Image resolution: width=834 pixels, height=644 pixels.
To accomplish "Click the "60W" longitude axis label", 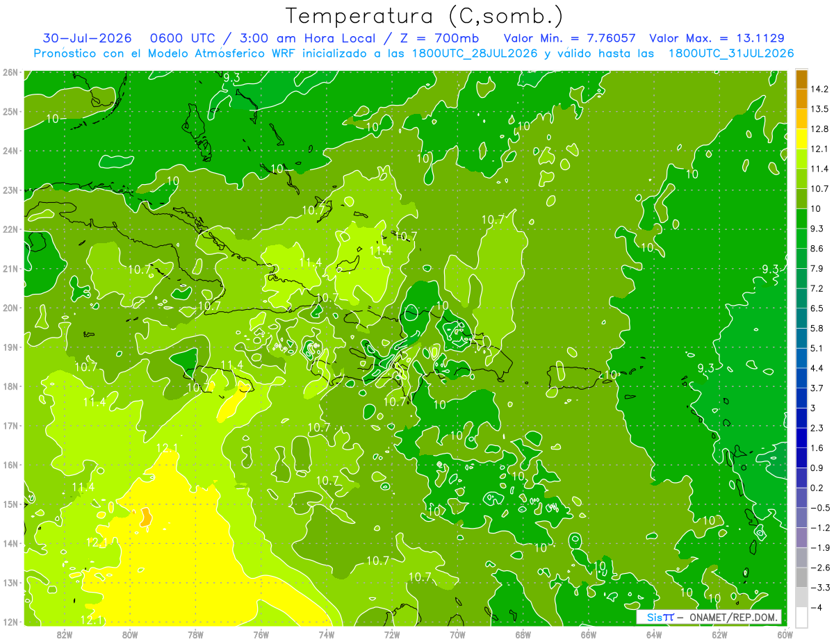I will (785, 635).
